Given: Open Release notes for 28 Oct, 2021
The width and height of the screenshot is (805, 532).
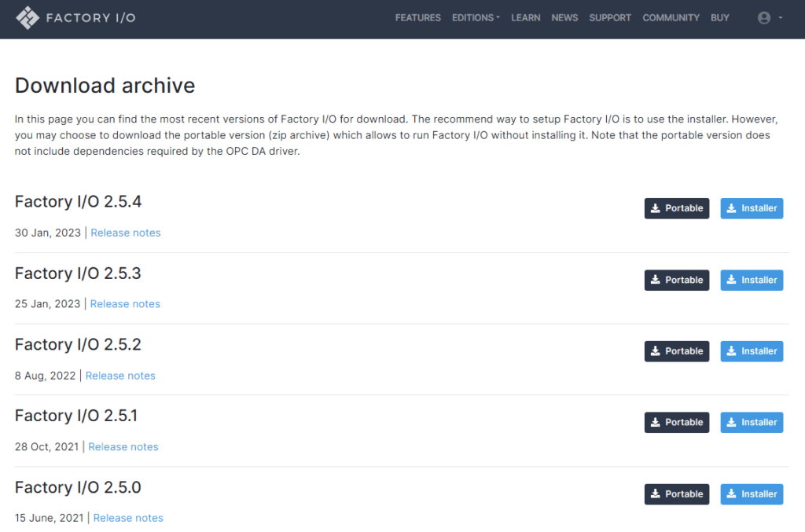Looking at the screenshot, I should point(123,447).
